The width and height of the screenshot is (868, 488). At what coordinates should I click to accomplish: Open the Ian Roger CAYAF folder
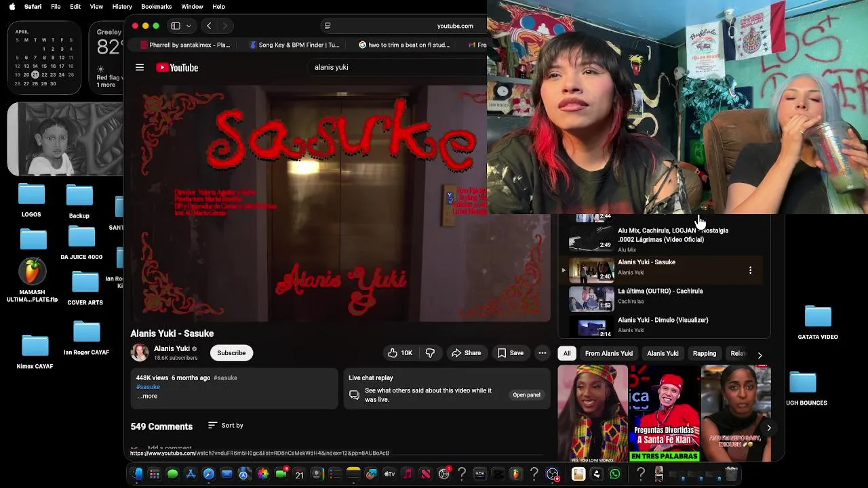[x=86, y=338]
